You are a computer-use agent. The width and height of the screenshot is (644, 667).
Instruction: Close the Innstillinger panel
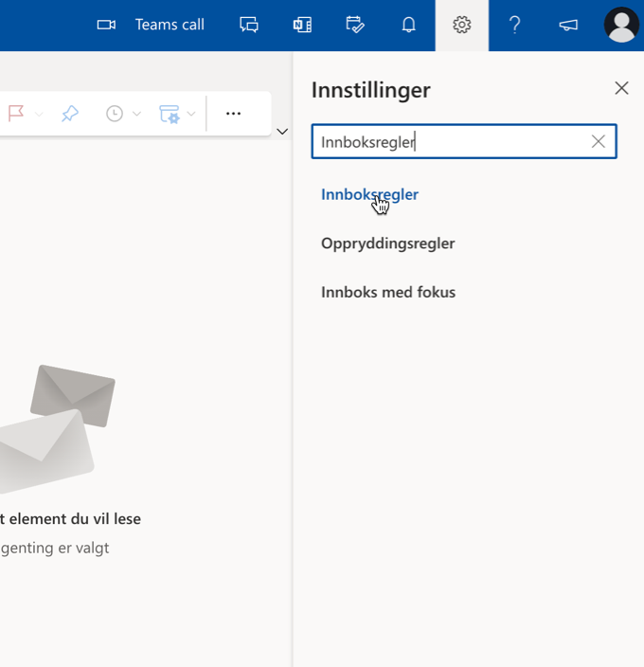click(621, 88)
